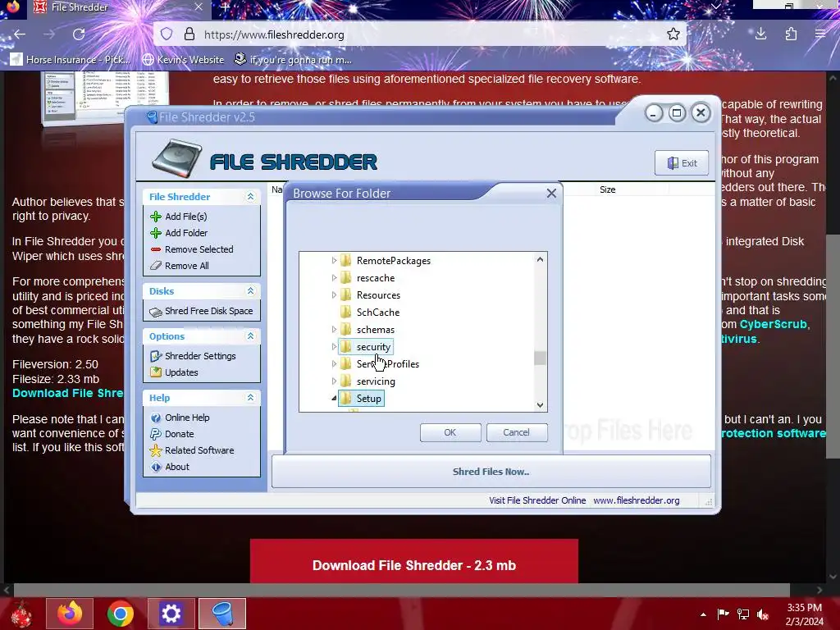
Task: Click the Donate icon in Help panel
Action: coord(156,434)
